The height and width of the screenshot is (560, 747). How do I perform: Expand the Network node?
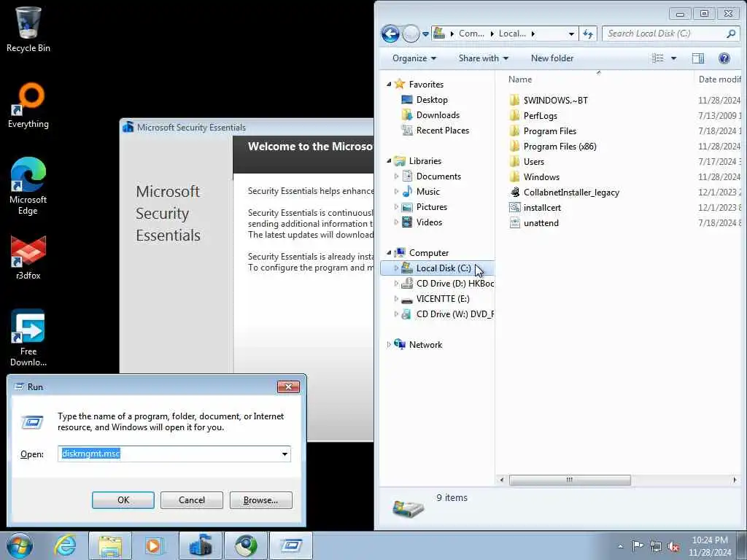pyautogui.click(x=389, y=345)
